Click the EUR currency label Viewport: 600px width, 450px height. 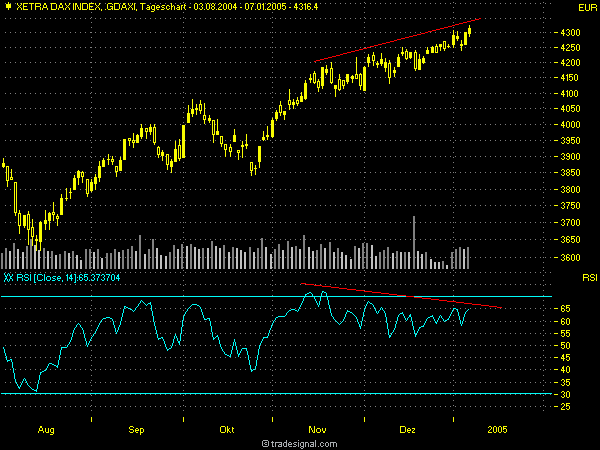point(587,8)
